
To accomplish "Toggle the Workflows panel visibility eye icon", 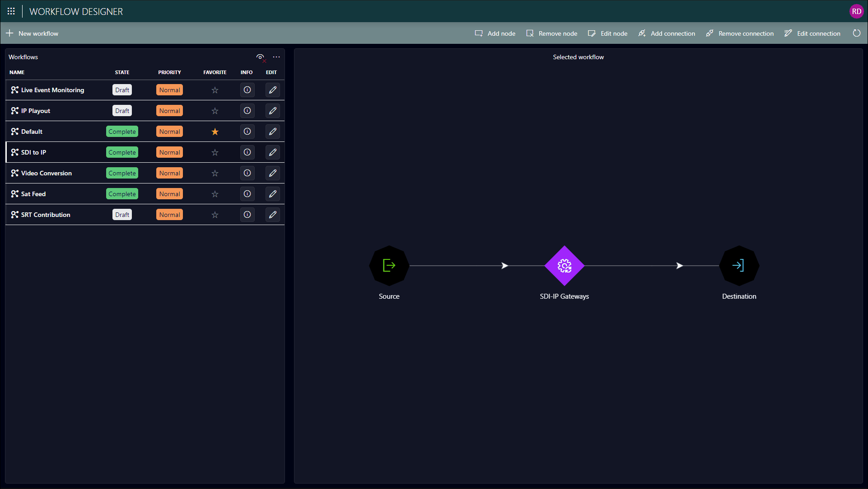I will click(260, 57).
